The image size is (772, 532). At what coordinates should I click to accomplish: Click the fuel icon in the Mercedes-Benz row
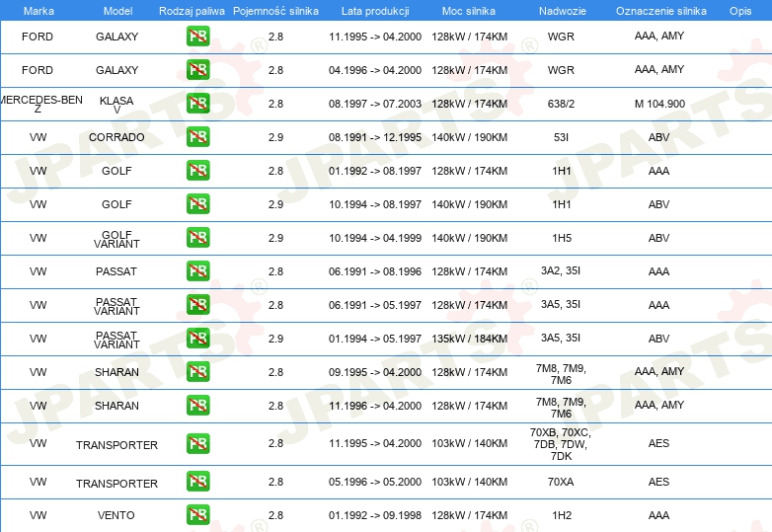[x=197, y=104]
